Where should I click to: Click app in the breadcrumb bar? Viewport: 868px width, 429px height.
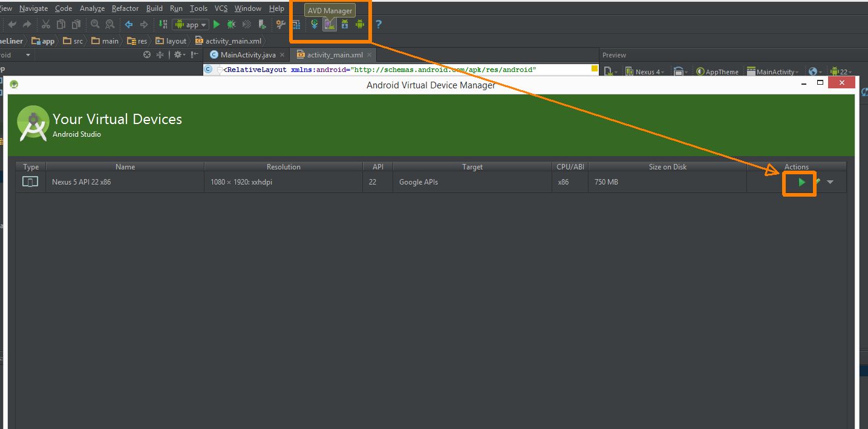click(x=43, y=41)
